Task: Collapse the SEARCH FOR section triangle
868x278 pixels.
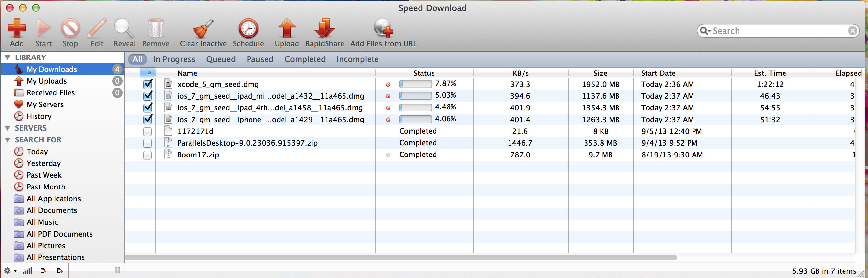Action: 8,140
